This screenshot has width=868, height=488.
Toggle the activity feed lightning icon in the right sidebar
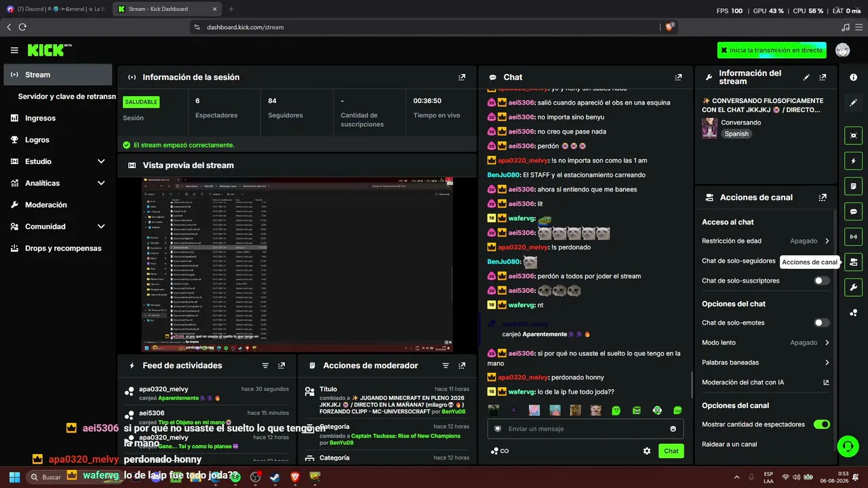pos(853,161)
